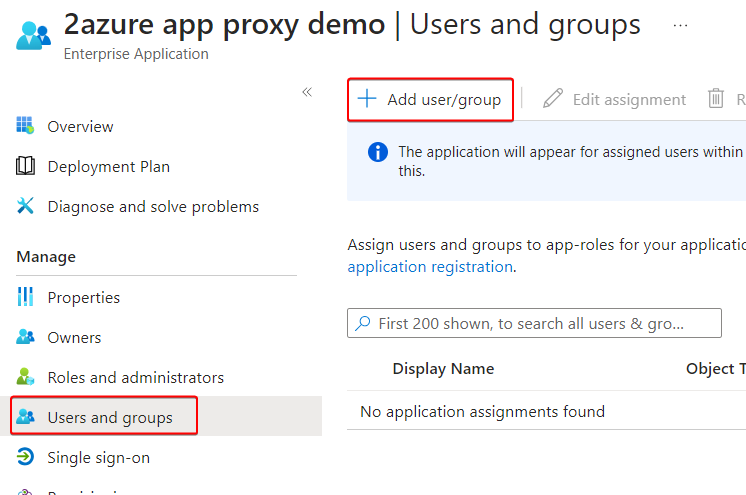Image resolution: width=746 pixels, height=495 pixels.
Task: Click the Object Type column header
Action: [x=716, y=369]
